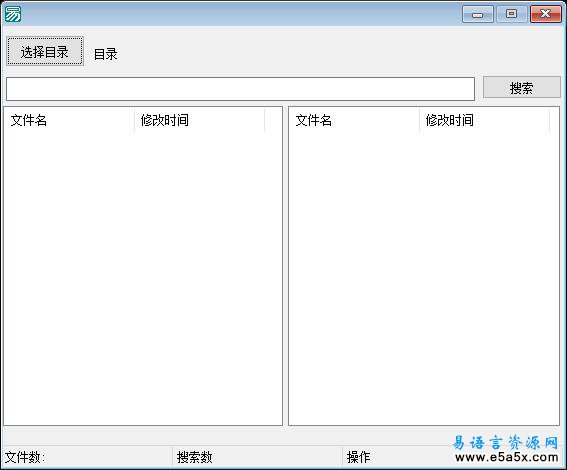The image size is (567, 470).
Task: Sort right list by 文件名 column header
Action: [x=354, y=120]
